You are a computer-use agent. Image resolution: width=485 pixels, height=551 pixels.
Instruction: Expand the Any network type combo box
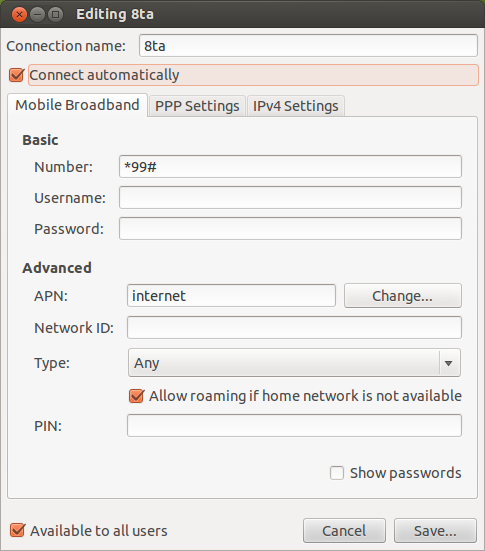pos(294,363)
